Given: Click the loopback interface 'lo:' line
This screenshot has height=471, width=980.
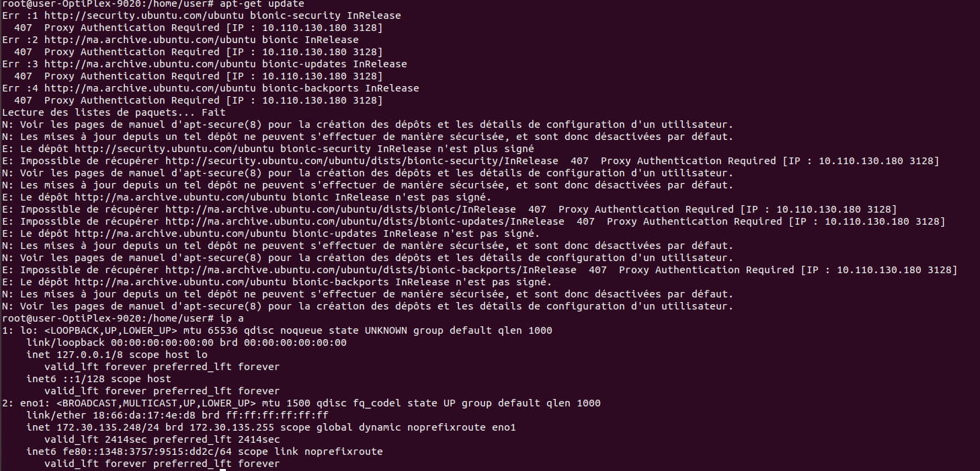Looking at the screenshot, I should tap(277, 330).
